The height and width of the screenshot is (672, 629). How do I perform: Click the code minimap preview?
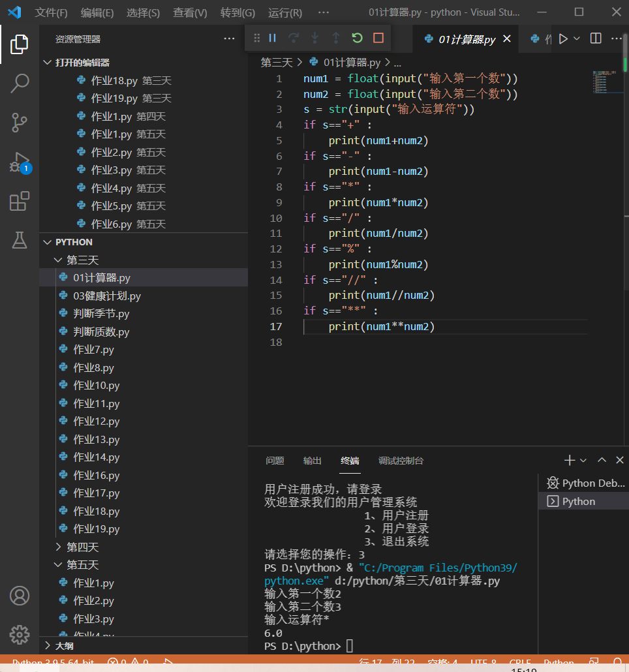pos(607,82)
